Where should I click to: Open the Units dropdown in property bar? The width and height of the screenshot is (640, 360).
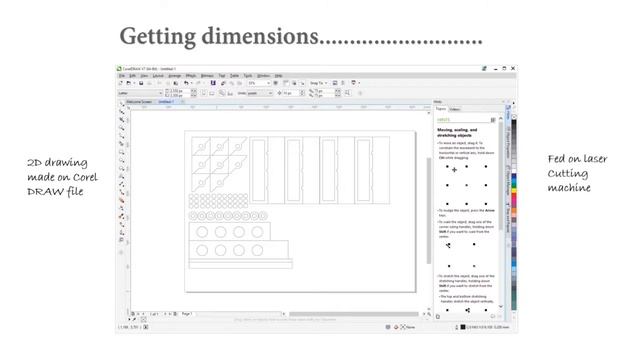pyautogui.click(x=270, y=93)
